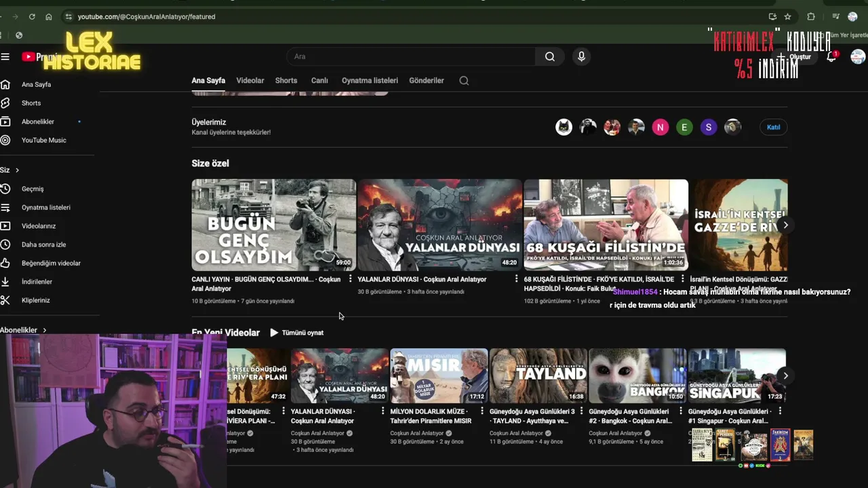Click member avatar with letter N
The height and width of the screenshot is (488, 868).
tap(660, 127)
